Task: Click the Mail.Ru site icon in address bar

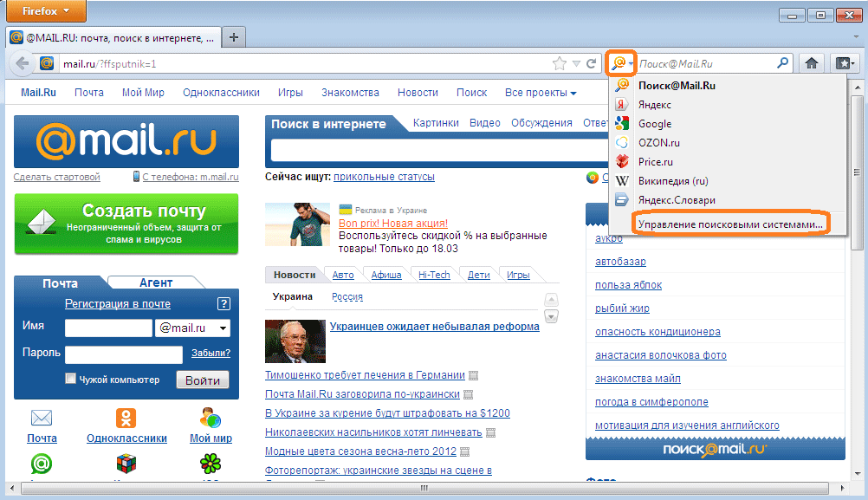Action: (47, 63)
